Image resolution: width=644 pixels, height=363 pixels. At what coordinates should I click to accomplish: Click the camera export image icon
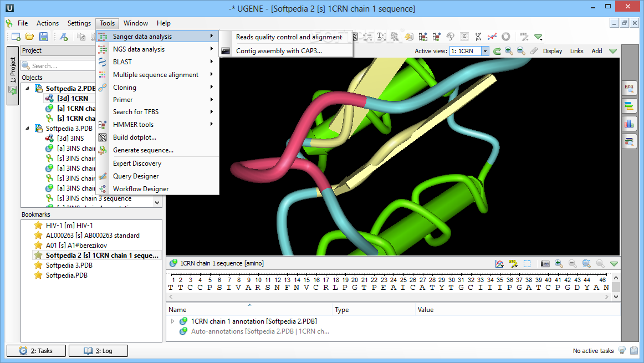tap(545, 264)
